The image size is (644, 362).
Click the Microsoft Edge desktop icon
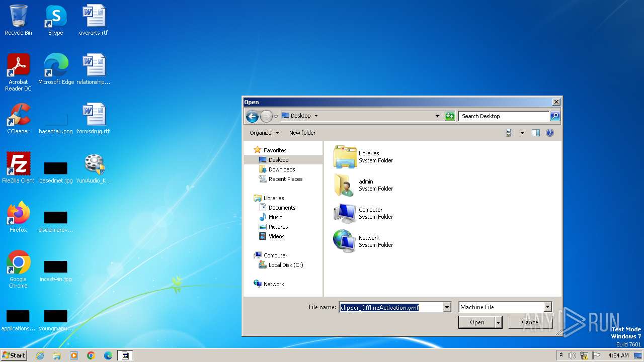click(x=56, y=69)
